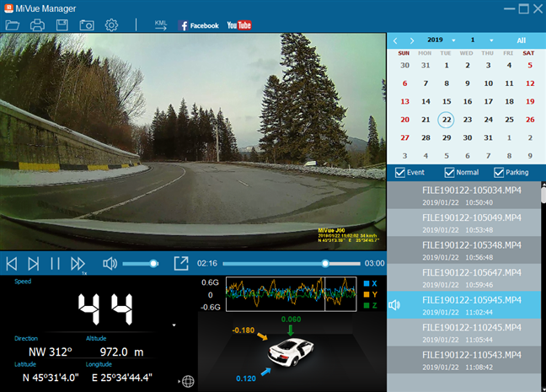Viewport: 546px width, 392px height.
Task: Uncheck the Parking filter checkbox
Action: 499,173
